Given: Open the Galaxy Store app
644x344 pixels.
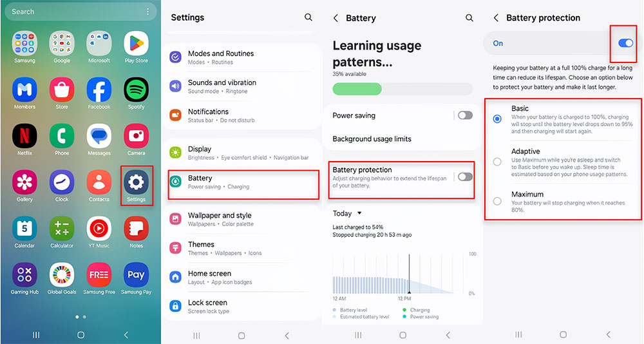Looking at the screenshot, I should coord(62,90).
